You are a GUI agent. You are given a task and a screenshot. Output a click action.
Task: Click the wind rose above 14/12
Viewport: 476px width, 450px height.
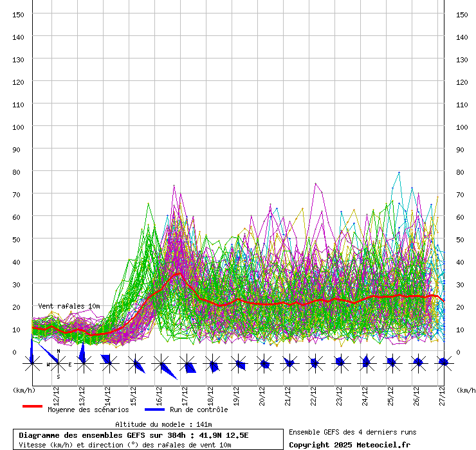(109, 363)
